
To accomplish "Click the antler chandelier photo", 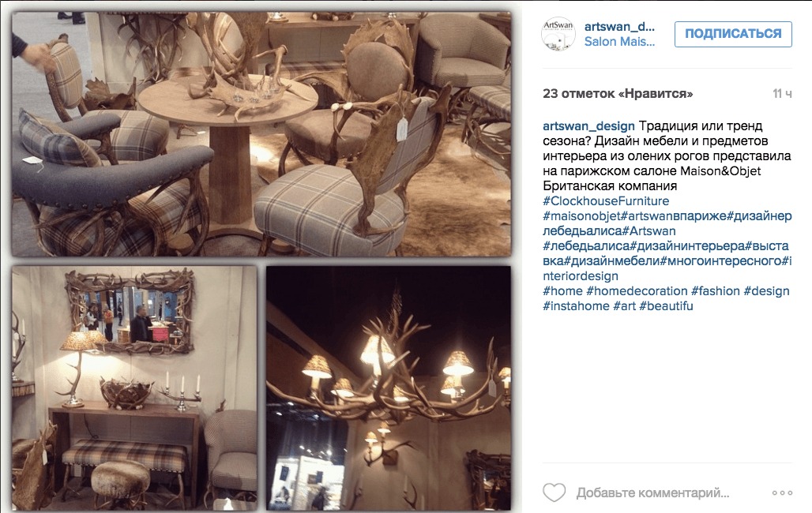I will coord(389,388).
